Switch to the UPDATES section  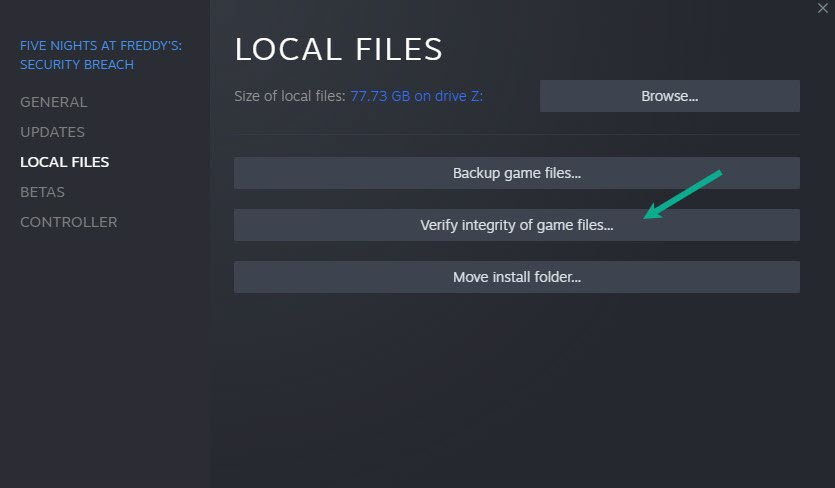pos(52,132)
